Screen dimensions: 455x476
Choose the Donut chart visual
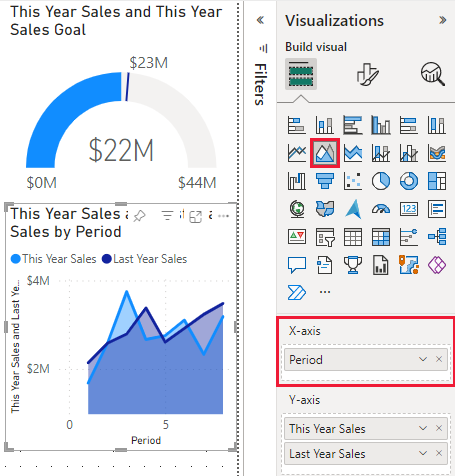coord(409,181)
